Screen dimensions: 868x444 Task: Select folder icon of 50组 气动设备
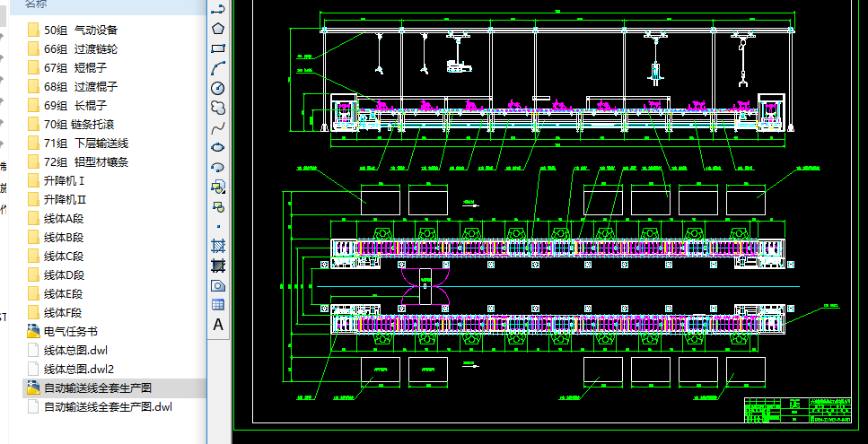(33, 30)
